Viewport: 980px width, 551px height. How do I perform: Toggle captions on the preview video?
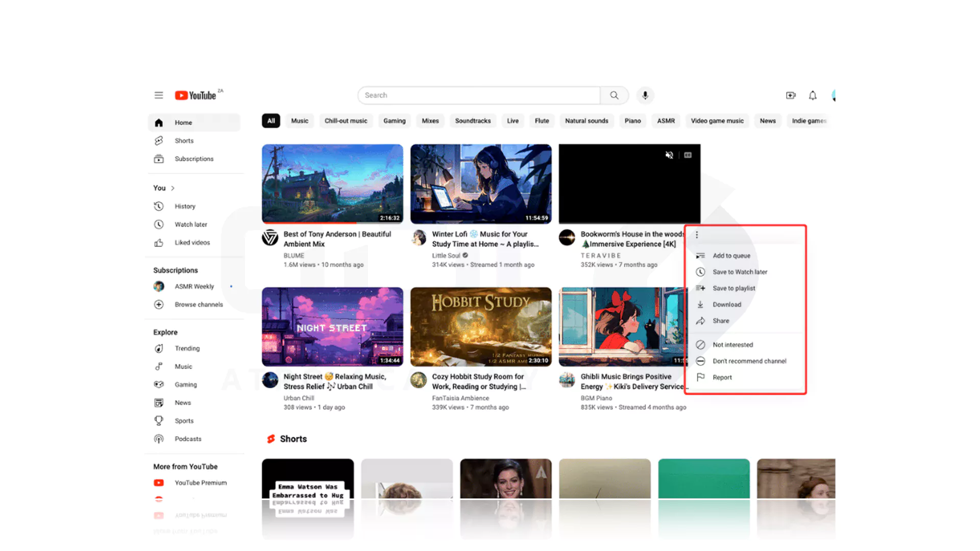pyautogui.click(x=688, y=155)
